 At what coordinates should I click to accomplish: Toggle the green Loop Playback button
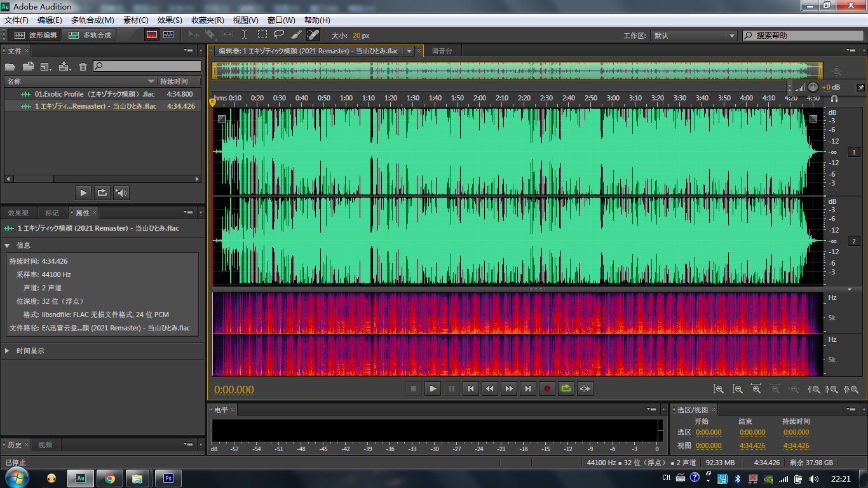pos(566,388)
